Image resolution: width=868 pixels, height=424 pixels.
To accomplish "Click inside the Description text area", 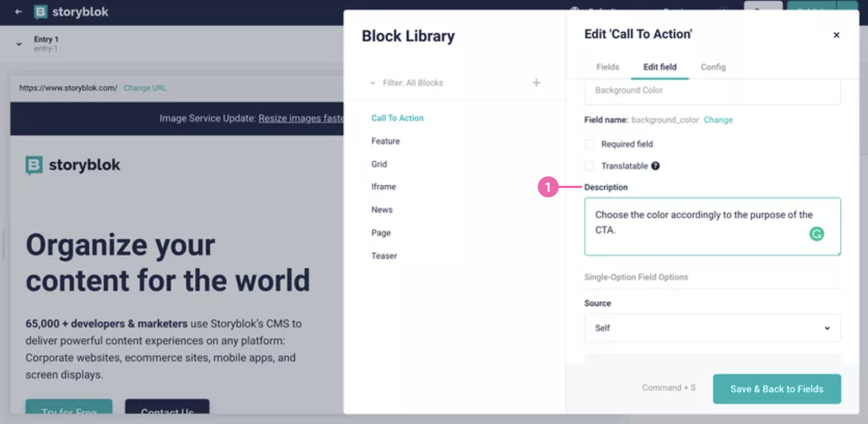I will pos(689,227).
